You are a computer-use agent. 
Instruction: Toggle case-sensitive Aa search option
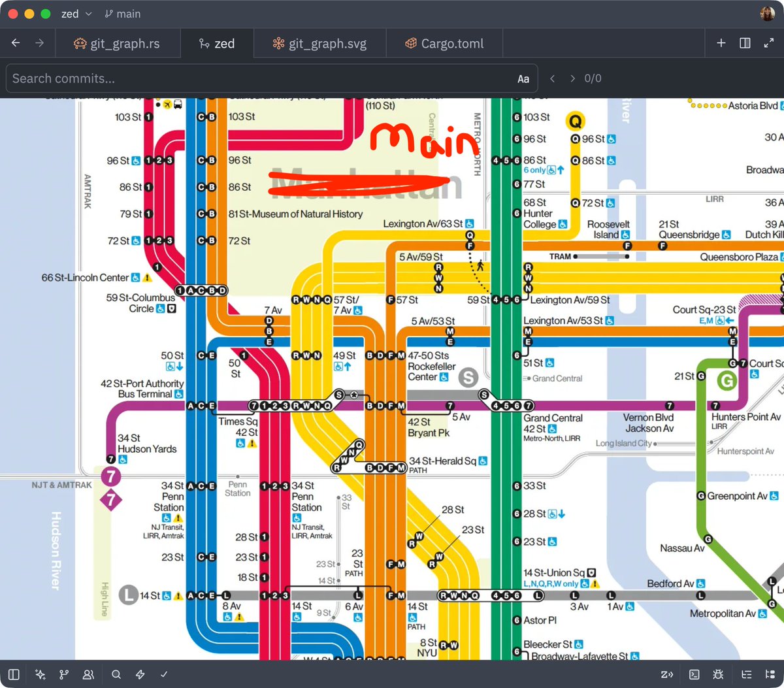tap(523, 78)
